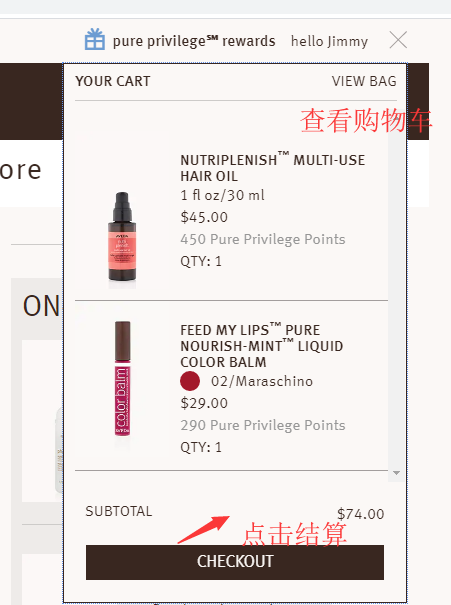The height and width of the screenshot is (605, 451).
Task: Click the YOUR CART heading
Action: [113, 81]
